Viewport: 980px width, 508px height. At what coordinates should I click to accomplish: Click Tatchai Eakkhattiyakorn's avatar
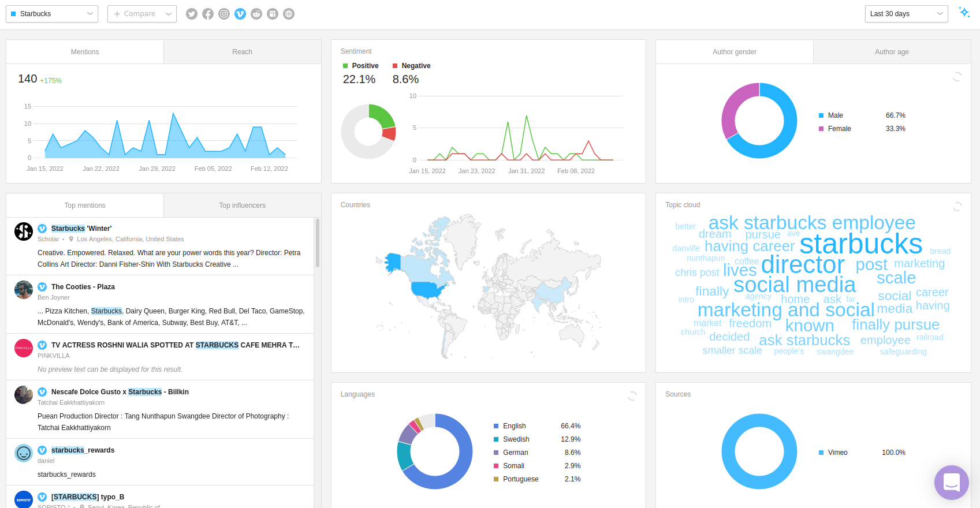point(24,395)
